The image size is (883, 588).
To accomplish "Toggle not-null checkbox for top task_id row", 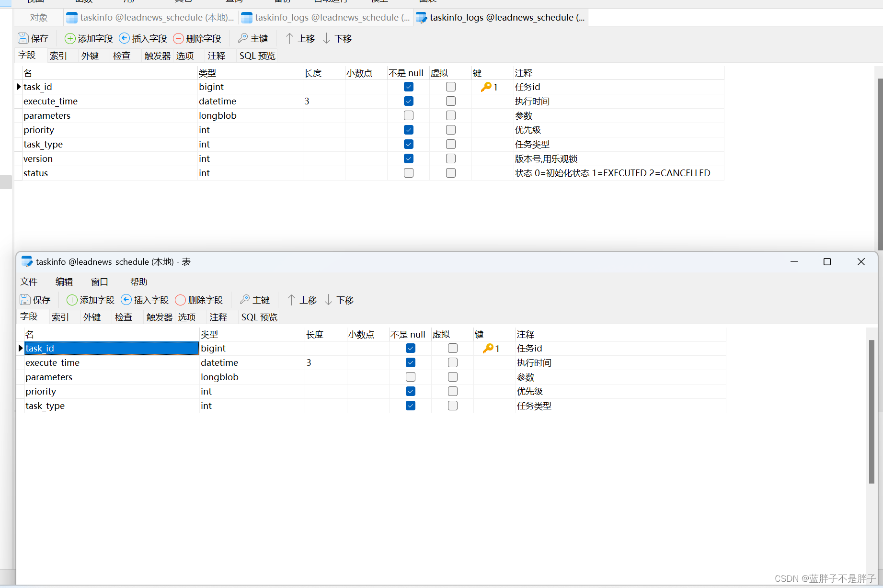I will [x=409, y=87].
